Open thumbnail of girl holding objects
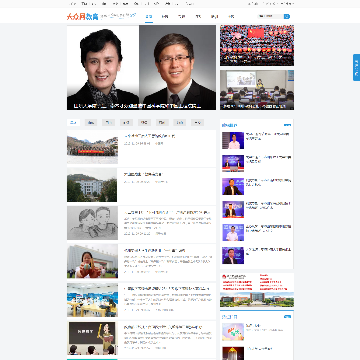 (x=92, y=261)
